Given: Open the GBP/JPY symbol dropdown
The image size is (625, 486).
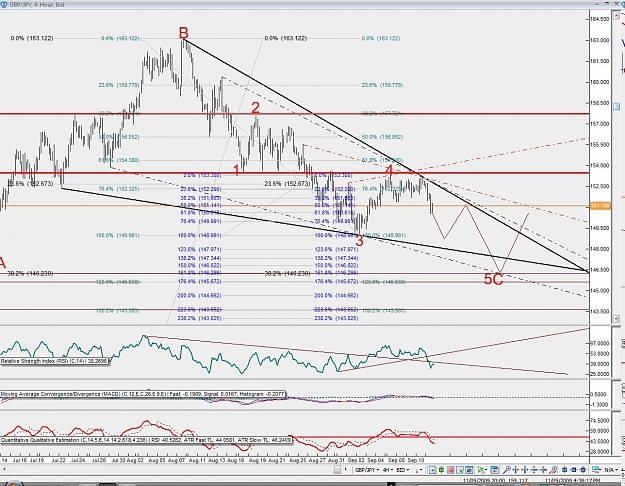Looking at the screenshot, I should click(367, 470).
